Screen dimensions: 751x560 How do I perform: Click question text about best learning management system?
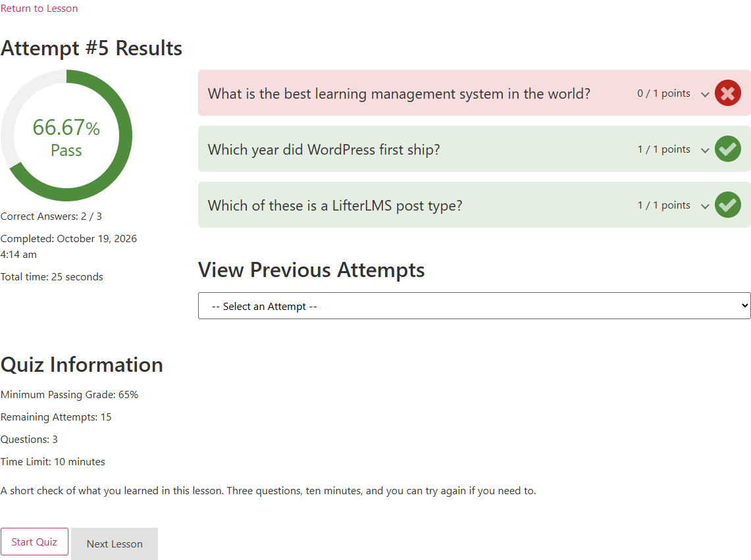pyautogui.click(x=399, y=93)
